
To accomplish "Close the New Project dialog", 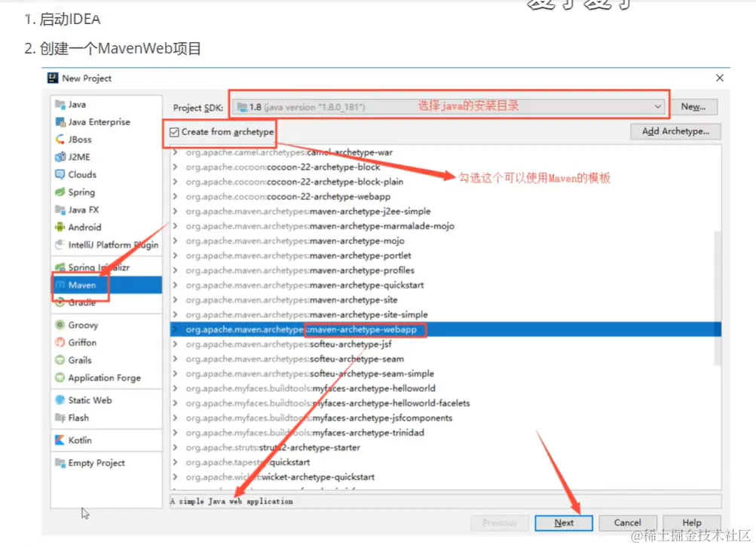I will 719,78.
